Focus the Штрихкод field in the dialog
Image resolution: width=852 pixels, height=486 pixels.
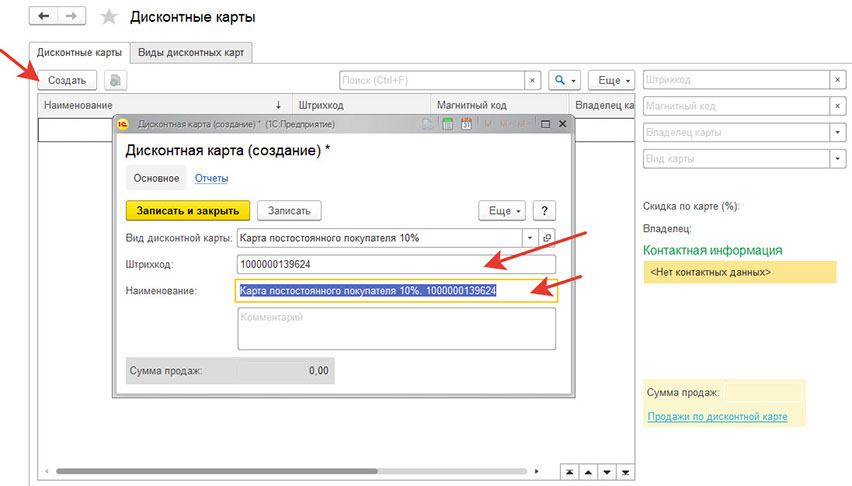pyautogui.click(x=396, y=264)
